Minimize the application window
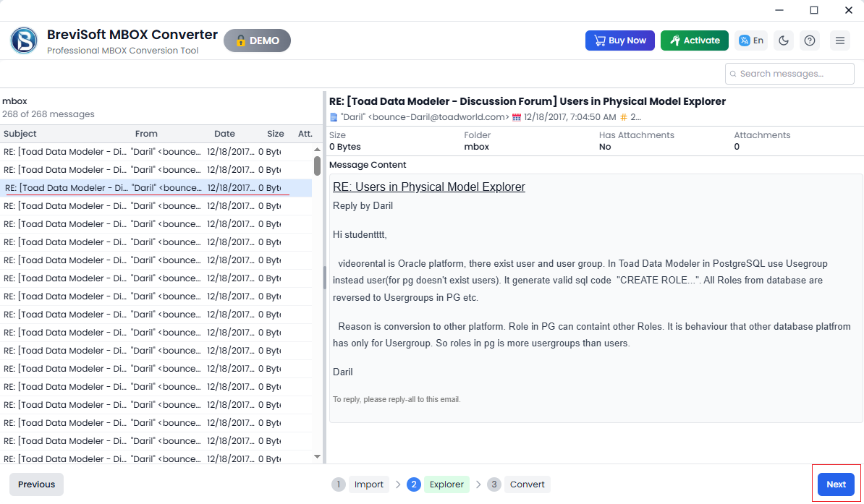The height and width of the screenshot is (504, 864). pos(779,10)
